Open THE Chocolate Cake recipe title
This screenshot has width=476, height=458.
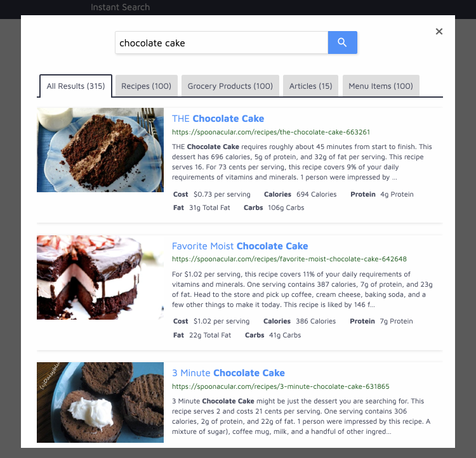click(218, 119)
